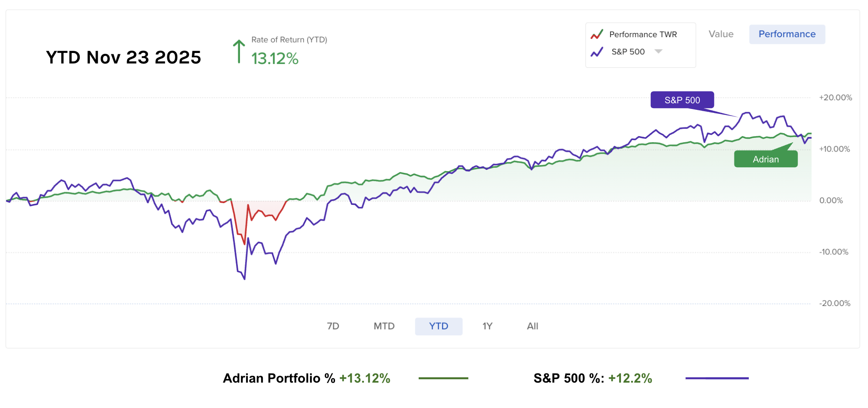Click the purple S&P 500 legend line swatch

pyautogui.click(x=717, y=378)
